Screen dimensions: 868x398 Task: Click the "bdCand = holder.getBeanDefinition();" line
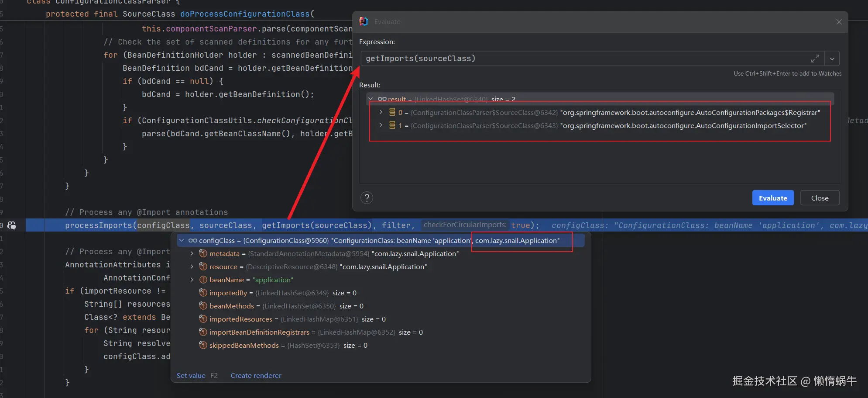click(x=228, y=94)
